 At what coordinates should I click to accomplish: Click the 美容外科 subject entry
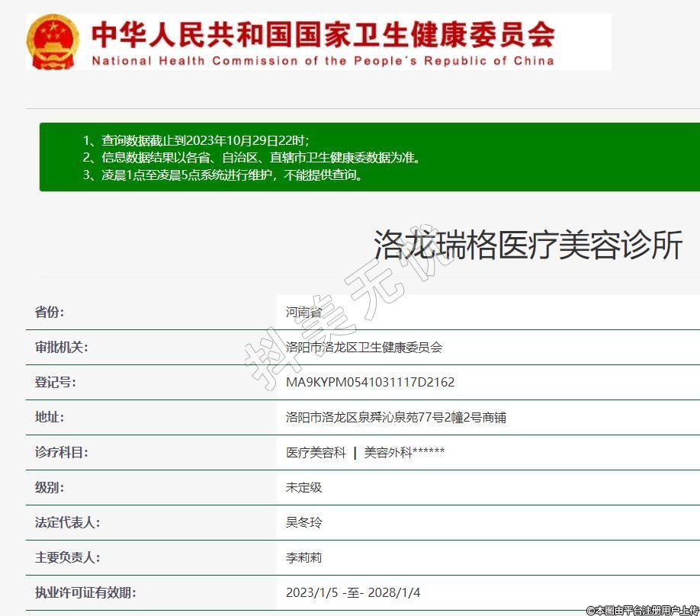coord(404,452)
